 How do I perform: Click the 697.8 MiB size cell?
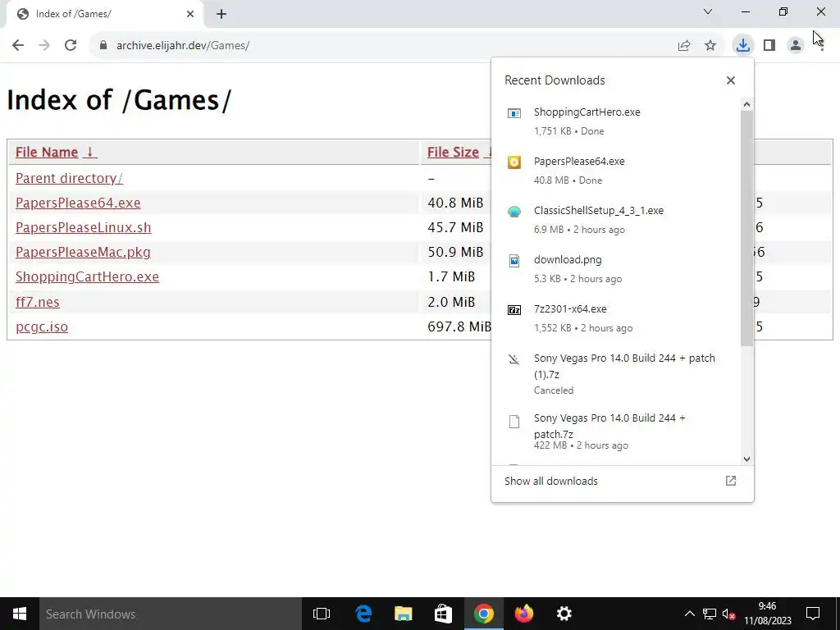[x=459, y=326]
